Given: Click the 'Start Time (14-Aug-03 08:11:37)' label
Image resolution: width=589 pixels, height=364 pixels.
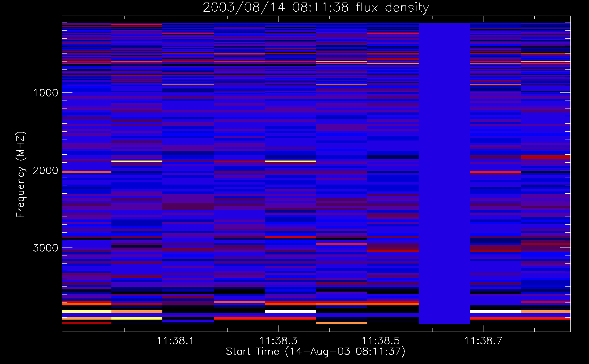Looking at the screenshot, I should point(316,352).
